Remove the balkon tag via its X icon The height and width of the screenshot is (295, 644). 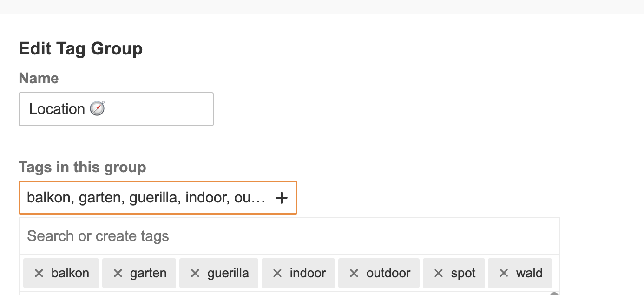point(39,273)
